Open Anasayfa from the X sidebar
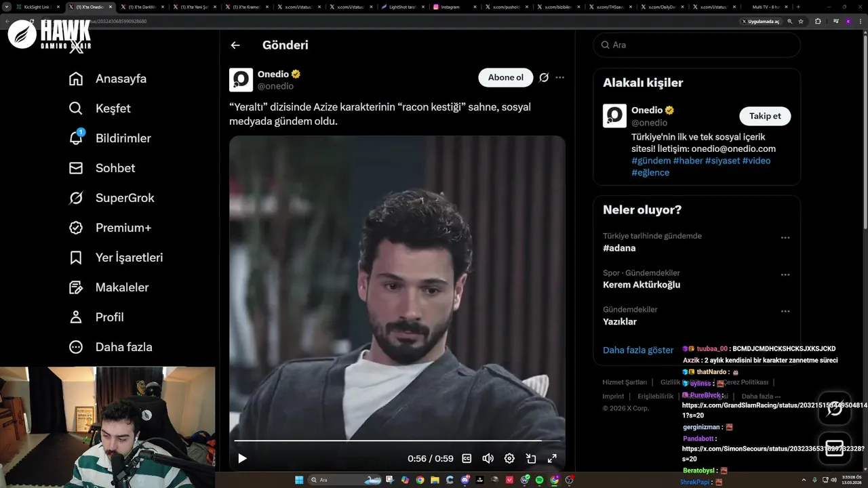This screenshot has height=488, width=868. pos(107,79)
